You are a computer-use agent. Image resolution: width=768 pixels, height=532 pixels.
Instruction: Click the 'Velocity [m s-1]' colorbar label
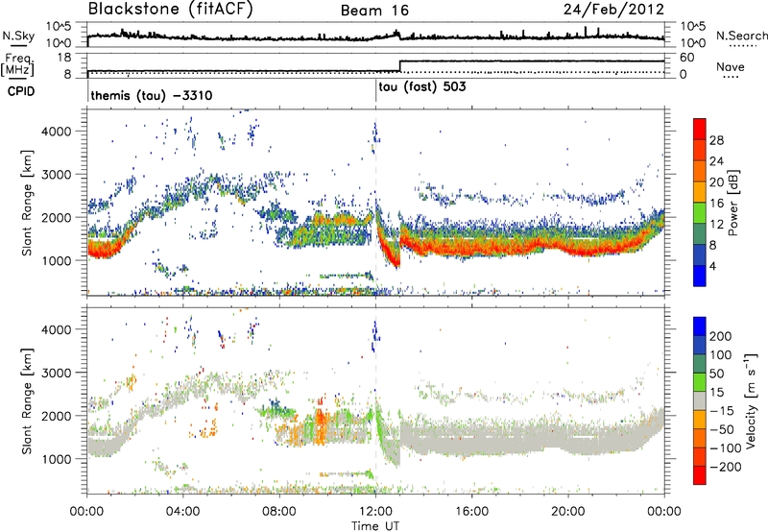pyautogui.click(x=750, y=400)
